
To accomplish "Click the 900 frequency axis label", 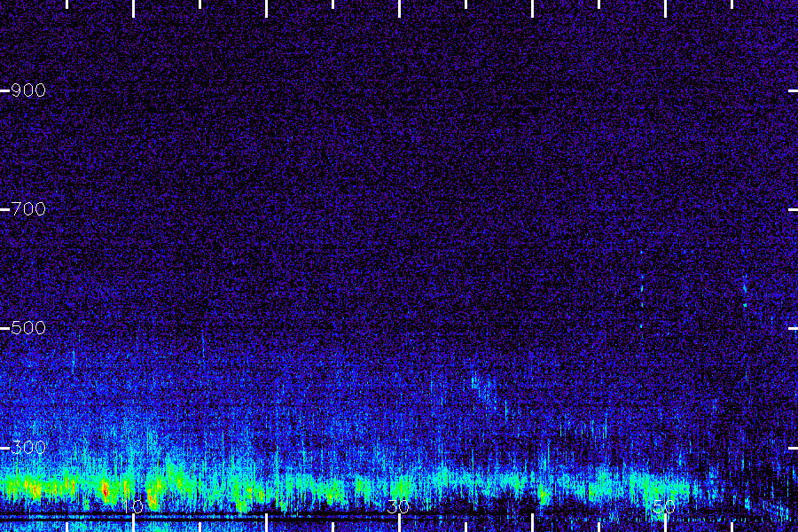I will 28,90.
